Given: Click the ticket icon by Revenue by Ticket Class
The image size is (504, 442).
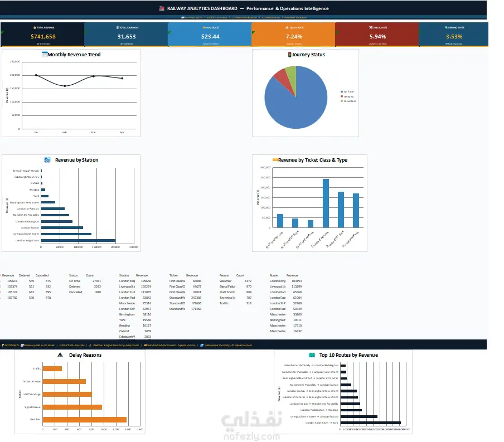Looking at the screenshot, I should tap(275, 160).
